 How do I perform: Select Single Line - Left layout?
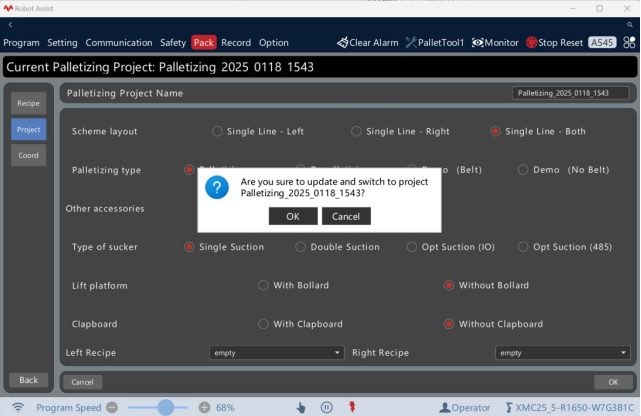tap(217, 131)
